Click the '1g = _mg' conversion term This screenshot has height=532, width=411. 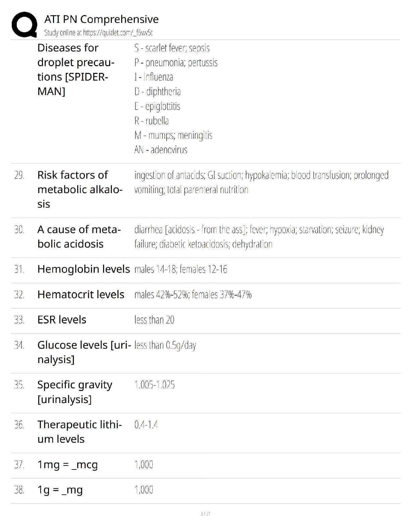60,490
